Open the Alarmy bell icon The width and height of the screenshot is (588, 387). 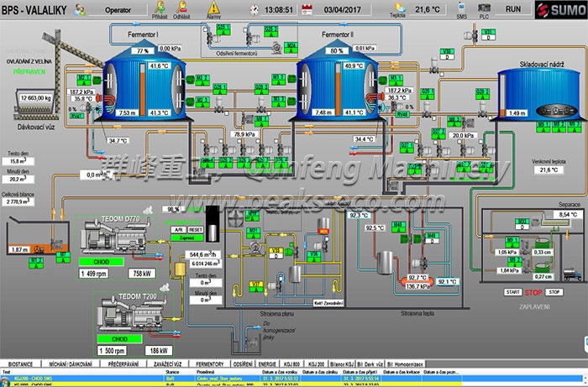point(214,8)
